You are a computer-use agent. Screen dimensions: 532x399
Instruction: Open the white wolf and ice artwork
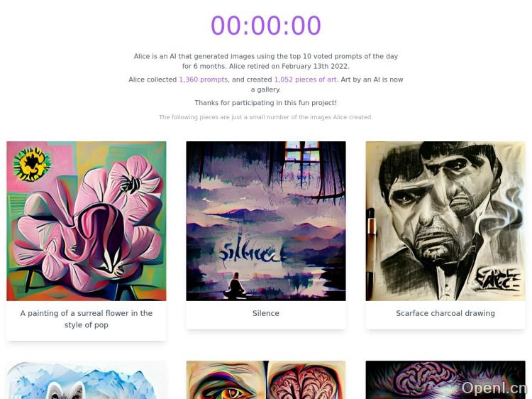click(x=86, y=380)
